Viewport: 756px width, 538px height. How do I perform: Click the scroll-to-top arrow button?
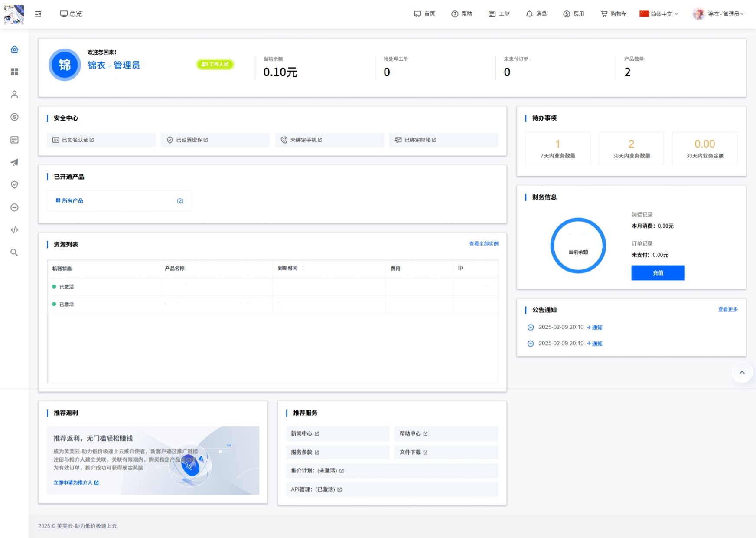pos(742,372)
